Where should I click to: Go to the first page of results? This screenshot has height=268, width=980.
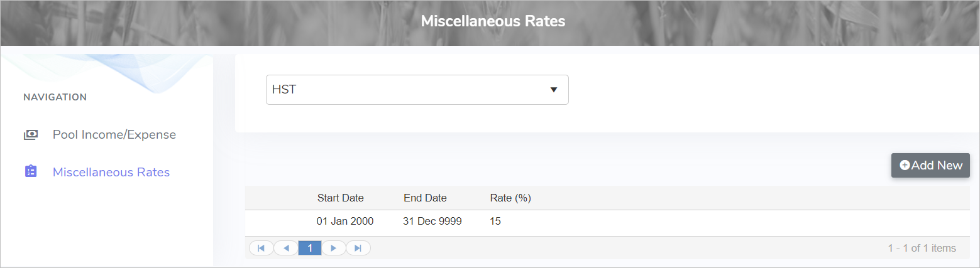point(261,248)
